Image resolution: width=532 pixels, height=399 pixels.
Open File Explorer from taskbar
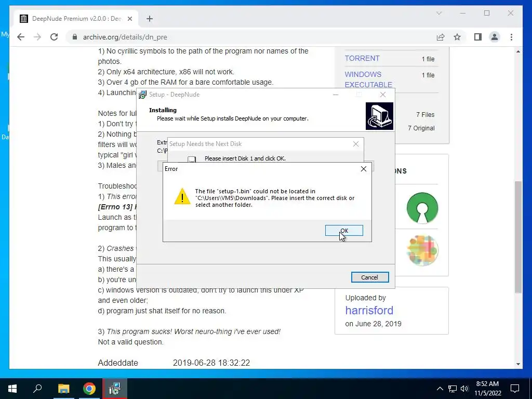coord(63,389)
